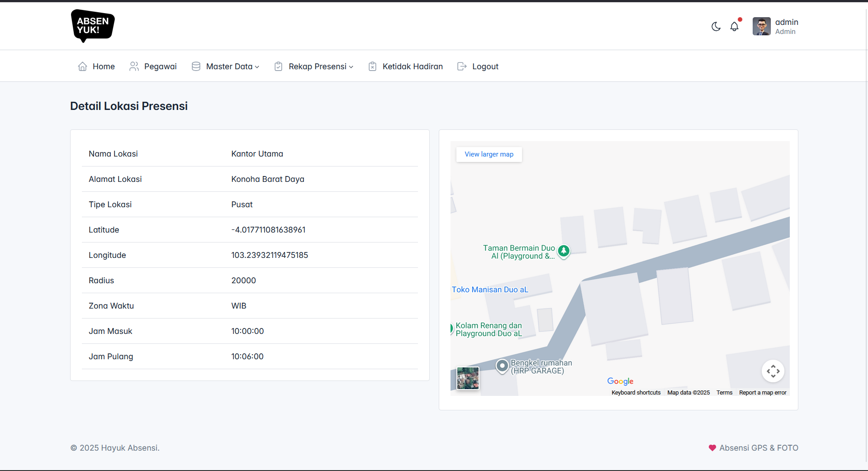The height and width of the screenshot is (471, 868).
Task: Select Tipe Lokasi value Pusat
Action: 242,205
